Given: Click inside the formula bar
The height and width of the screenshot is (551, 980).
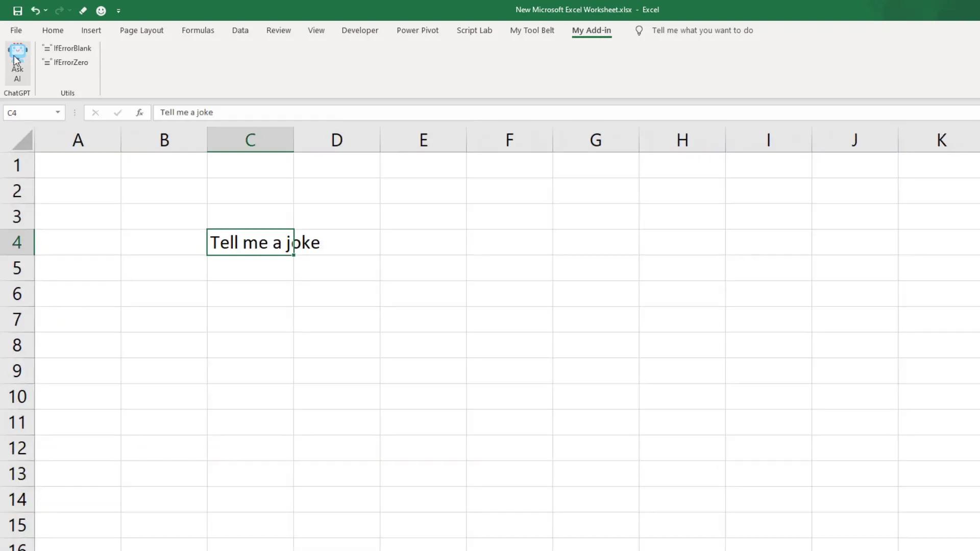Looking at the screenshot, I should click(x=357, y=112).
